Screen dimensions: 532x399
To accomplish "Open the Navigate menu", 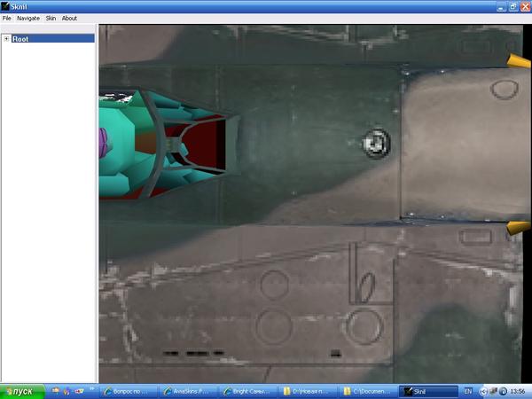I will (x=28, y=19).
